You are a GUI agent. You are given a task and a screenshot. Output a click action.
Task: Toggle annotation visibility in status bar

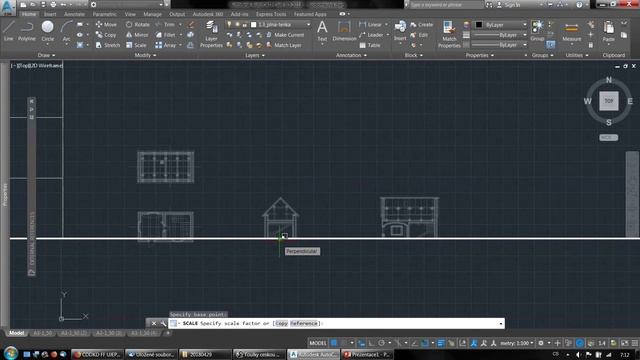coord(473,343)
